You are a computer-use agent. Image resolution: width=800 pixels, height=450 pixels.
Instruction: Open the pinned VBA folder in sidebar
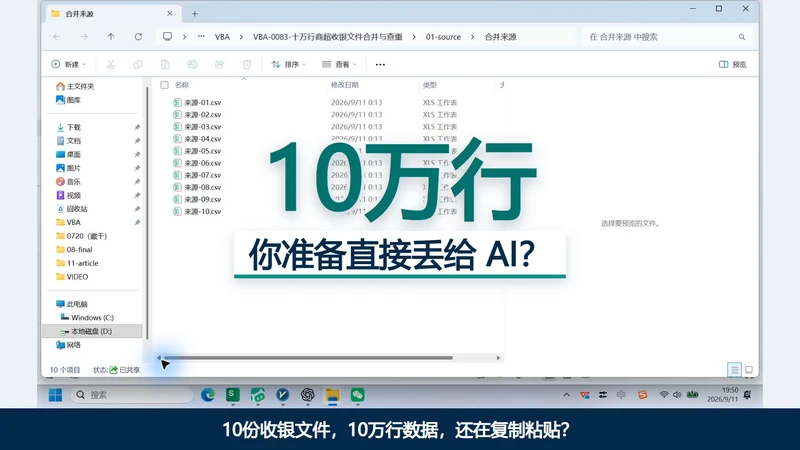click(x=68, y=222)
